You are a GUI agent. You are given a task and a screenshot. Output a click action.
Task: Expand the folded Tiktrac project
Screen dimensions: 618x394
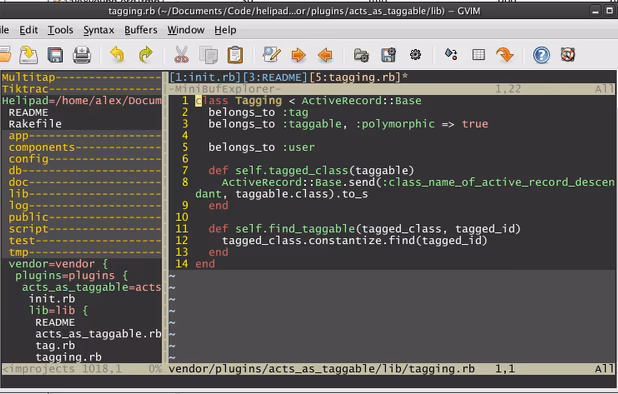click(x=81, y=89)
